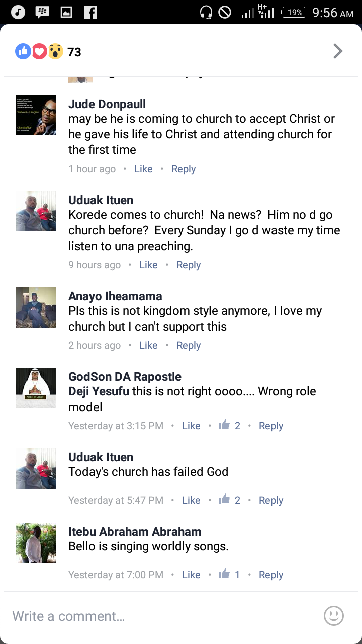Tap thumbs-up count on Itebu Abraham comment

[x=230, y=575]
